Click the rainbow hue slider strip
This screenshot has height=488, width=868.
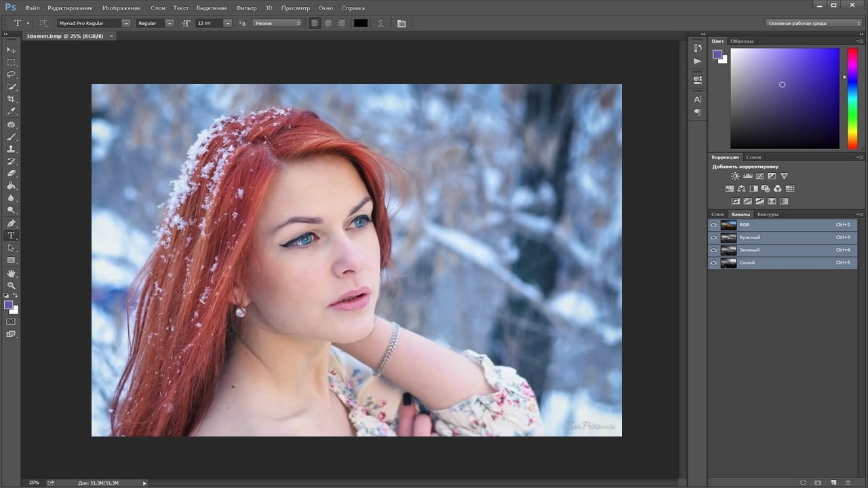tap(852, 98)
